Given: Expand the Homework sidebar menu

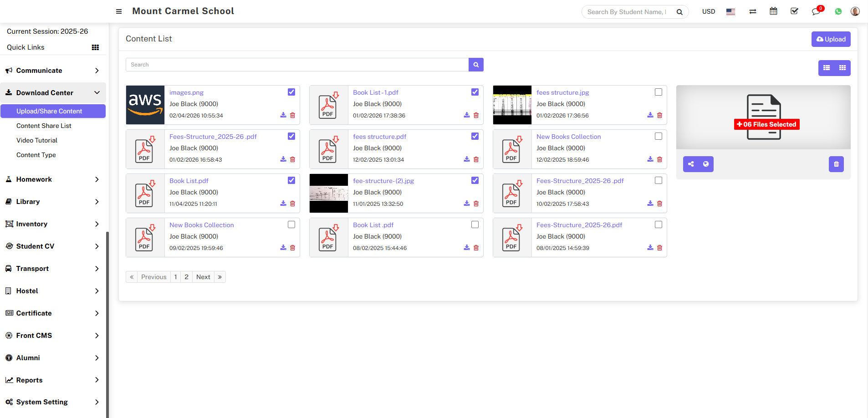Looking at the screenshot, I should [53, 179].
